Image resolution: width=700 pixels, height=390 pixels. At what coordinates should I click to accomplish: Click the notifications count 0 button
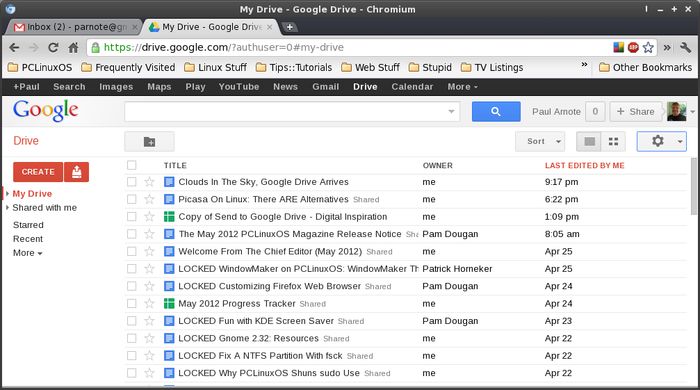595,112
